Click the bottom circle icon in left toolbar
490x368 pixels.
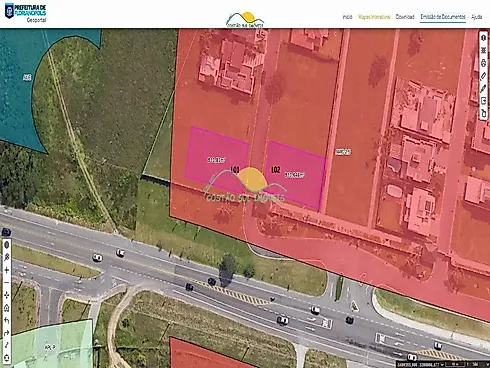6,358
